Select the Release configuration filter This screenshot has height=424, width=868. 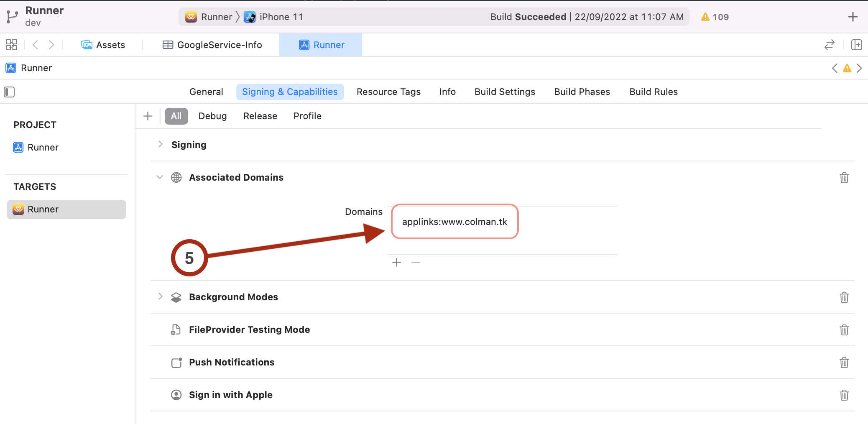click(x=260, y=116)
